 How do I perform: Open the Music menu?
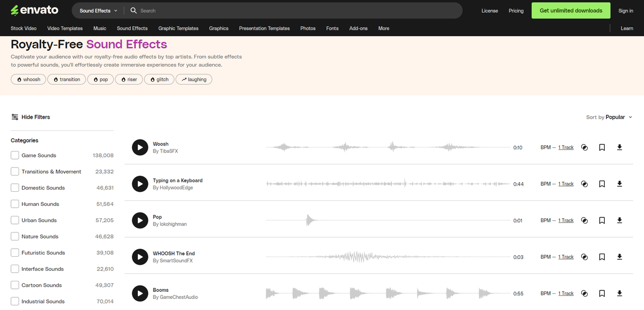(x=100, y=28)
